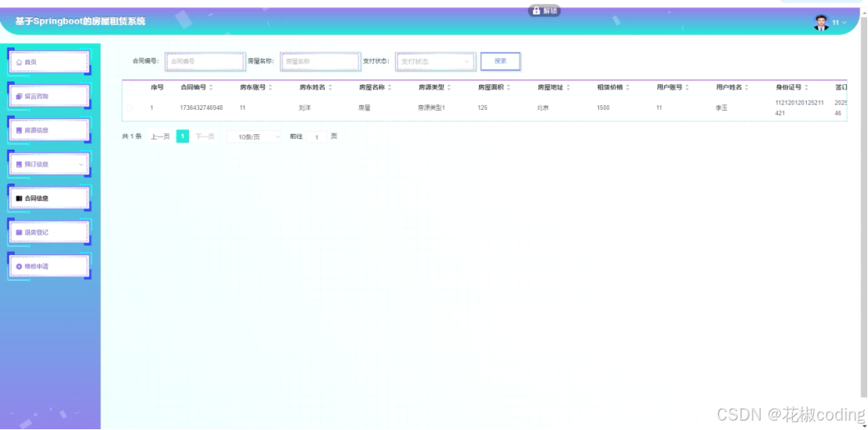Click the 共 1 条 total count text
Screen dimensions: 868x430
(x=132, y=137)
